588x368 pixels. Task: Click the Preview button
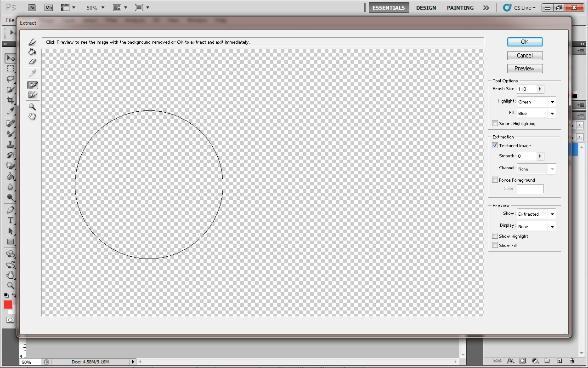(525, 69)
